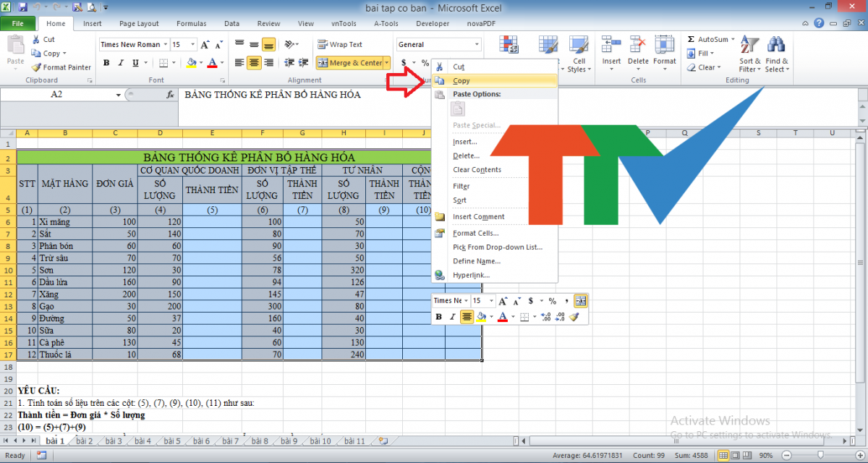This screenshot has width=868, height=463.
Task: Toggle Center alignment in ribbon Alignment group
Action: point(254,63)
